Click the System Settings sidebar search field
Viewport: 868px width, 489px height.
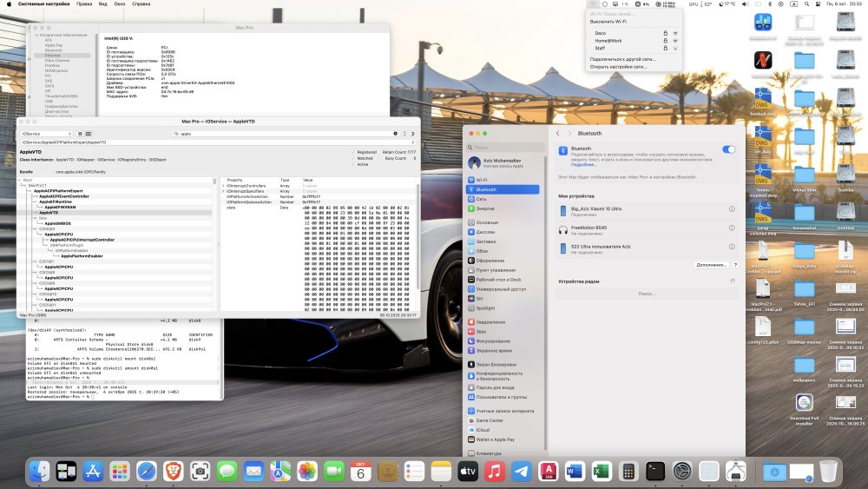tap(505, 148)
